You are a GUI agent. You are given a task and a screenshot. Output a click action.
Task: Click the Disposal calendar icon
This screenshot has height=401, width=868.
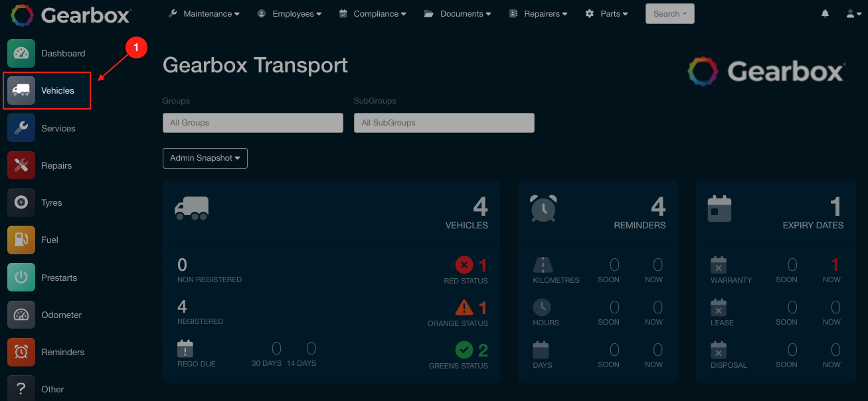pos(719,349)
